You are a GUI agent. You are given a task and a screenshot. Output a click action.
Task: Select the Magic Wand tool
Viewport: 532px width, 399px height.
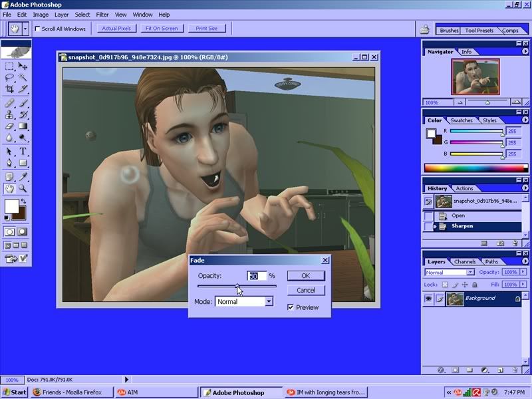coord(23,78)
